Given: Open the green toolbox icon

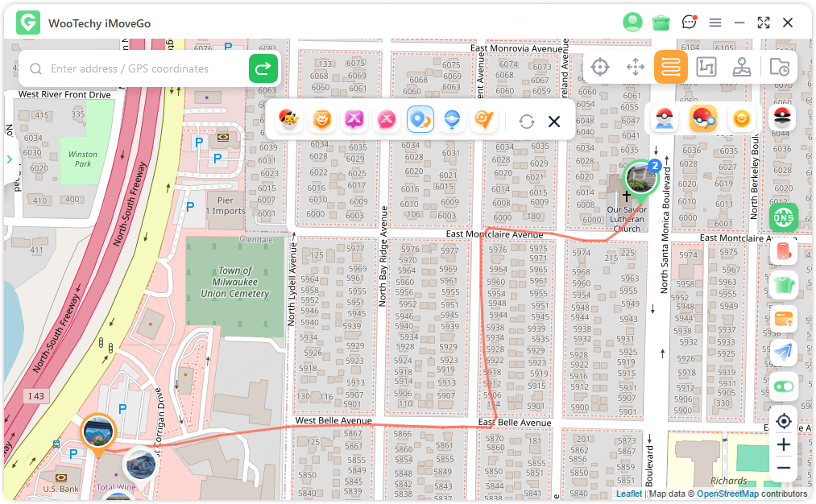Looking at the screenshot, I should (x=661, y=23).
